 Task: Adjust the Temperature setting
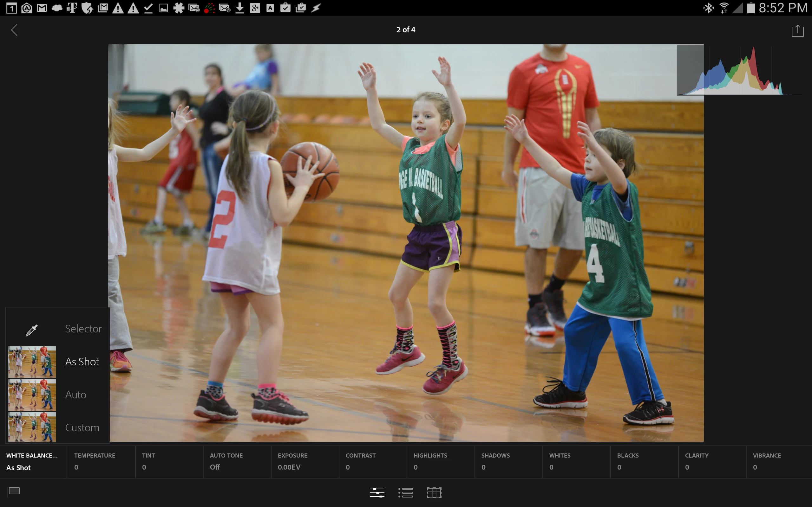(101, 461)
